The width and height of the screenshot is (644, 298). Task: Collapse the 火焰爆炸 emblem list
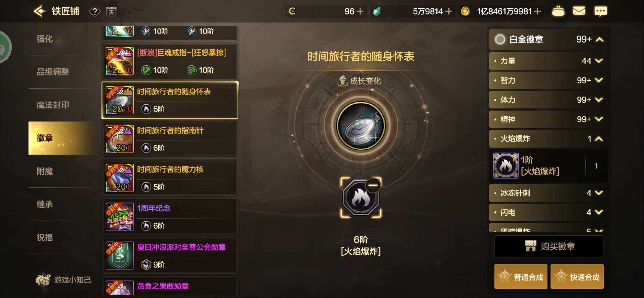599,139
